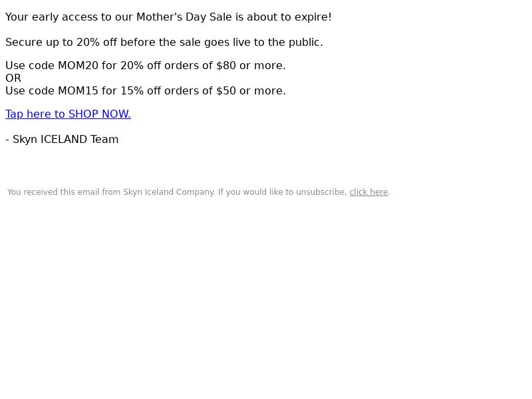Click the word 'expire!' in the headline
The width and height of the screenshot is (532, 399).
[313, 17]
